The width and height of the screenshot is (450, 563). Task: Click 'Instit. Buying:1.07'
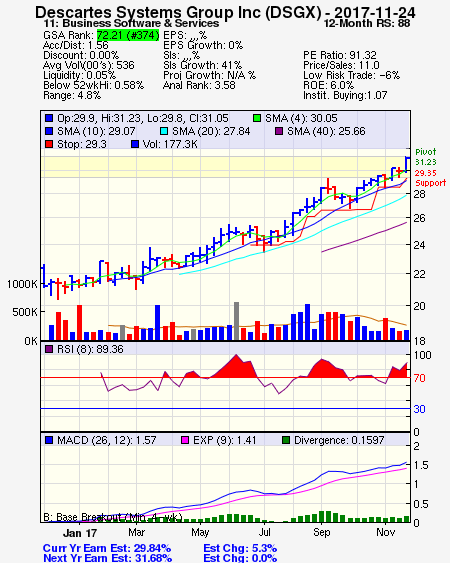tap(345, 96)
